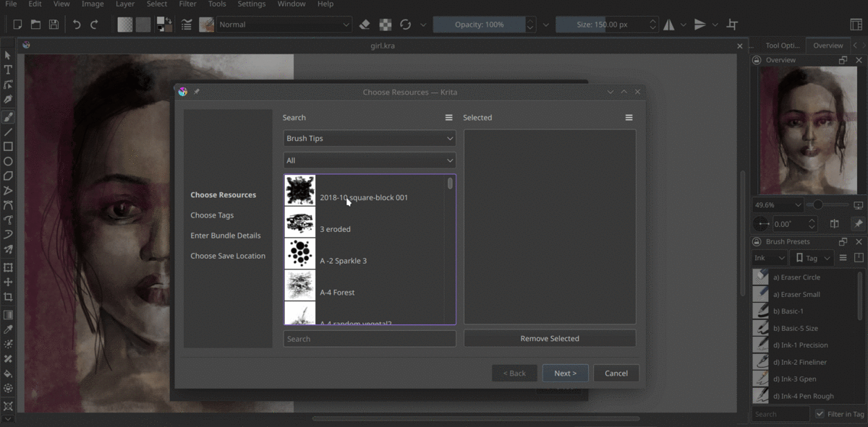Click the Undo arrow icon
This screenshot has width=868, height=427.
tap(77, 25)
